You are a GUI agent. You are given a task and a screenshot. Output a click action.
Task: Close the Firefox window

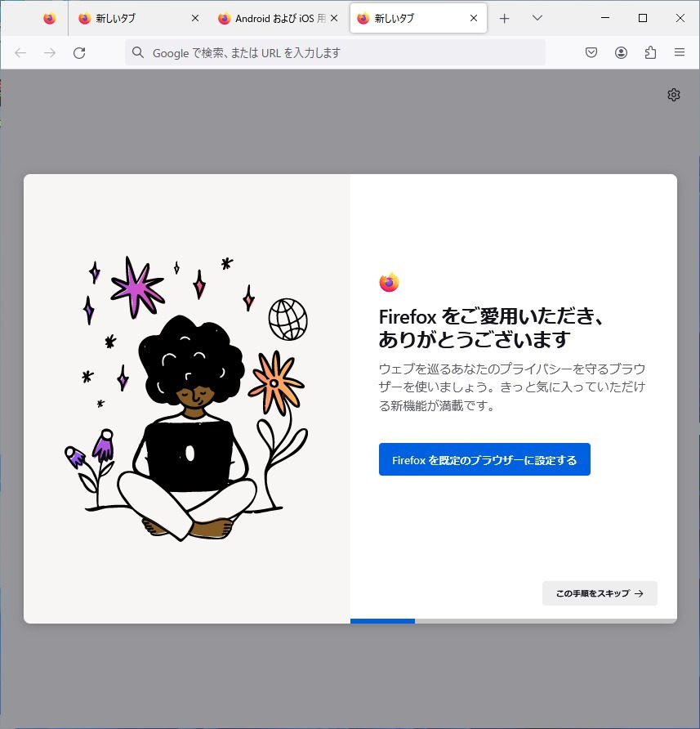(x=680, y=18)
